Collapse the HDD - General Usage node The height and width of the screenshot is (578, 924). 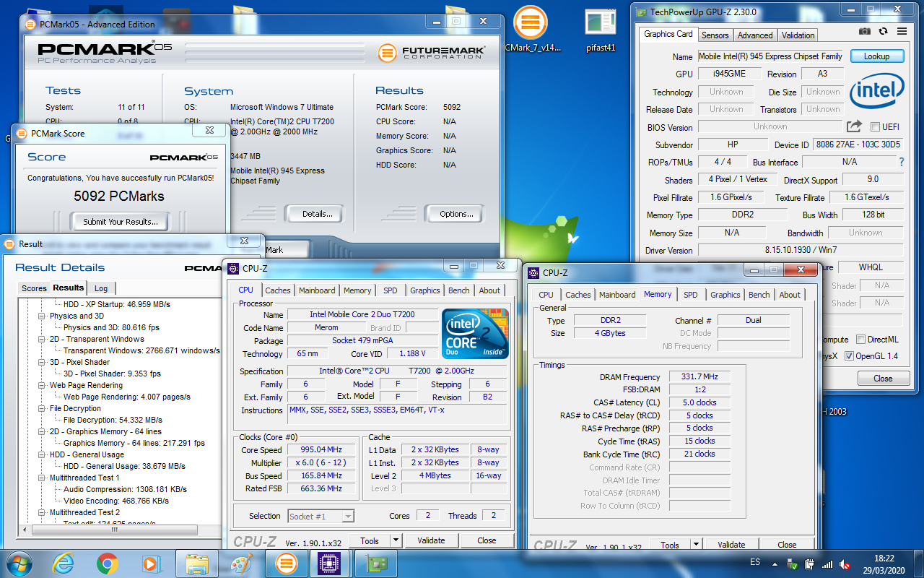[43, 454]
